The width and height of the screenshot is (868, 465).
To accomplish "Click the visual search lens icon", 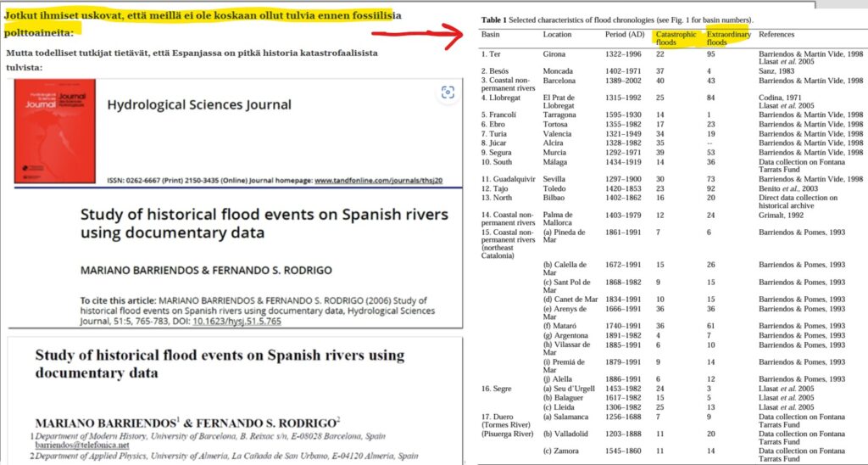I will (447, 93).
